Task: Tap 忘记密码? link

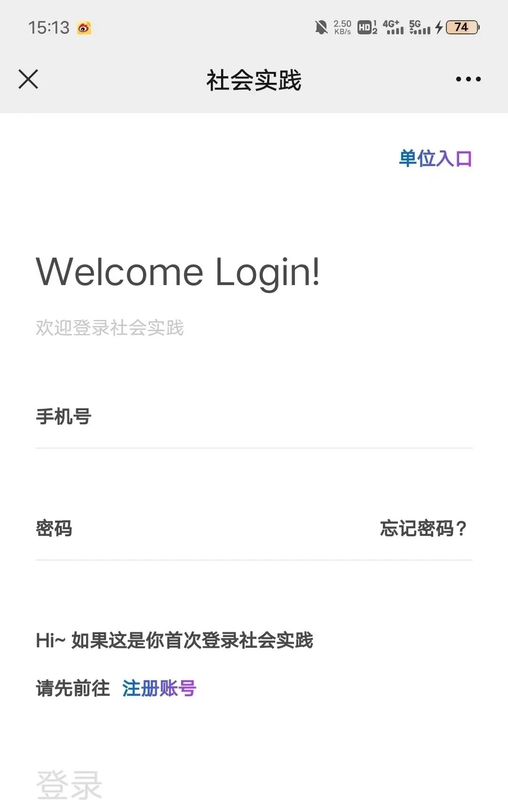Action: click(423, 528)
